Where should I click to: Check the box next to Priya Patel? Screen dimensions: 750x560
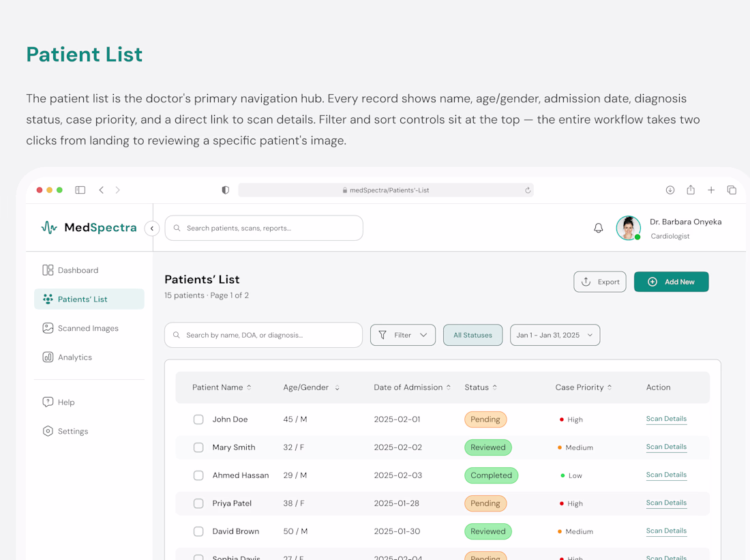pos(198,503)
